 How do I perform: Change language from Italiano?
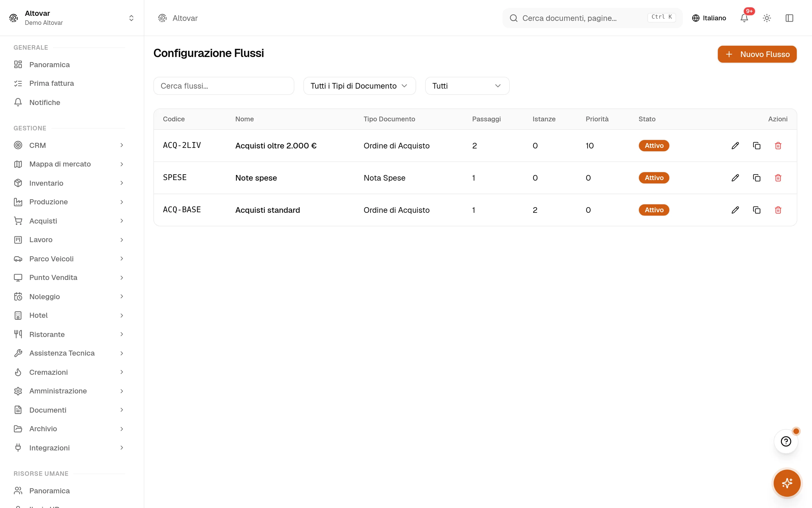pyautogui.click(x=709, y=18)
